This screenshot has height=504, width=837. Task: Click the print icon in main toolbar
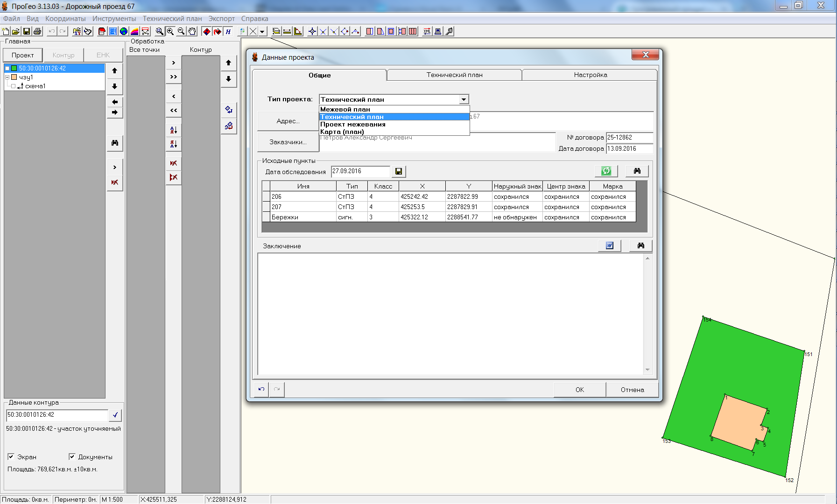pyautogui.click(x=38, y=31)
